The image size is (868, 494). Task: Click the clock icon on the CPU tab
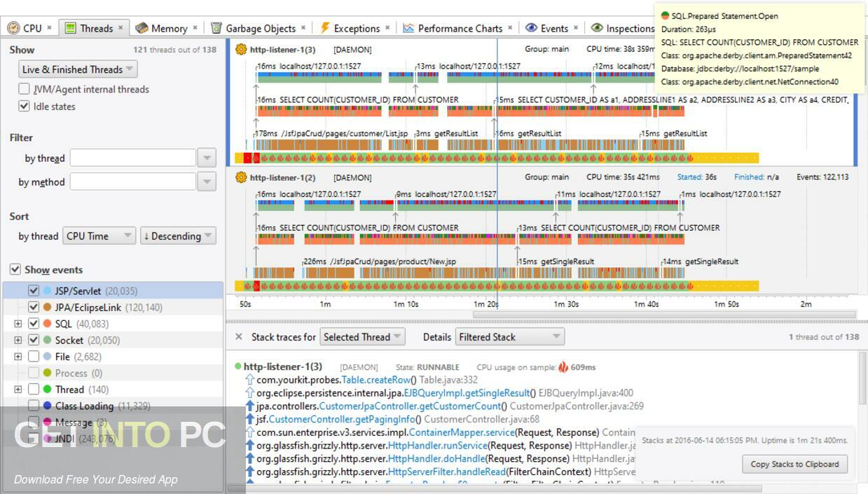tap(13, 27)
